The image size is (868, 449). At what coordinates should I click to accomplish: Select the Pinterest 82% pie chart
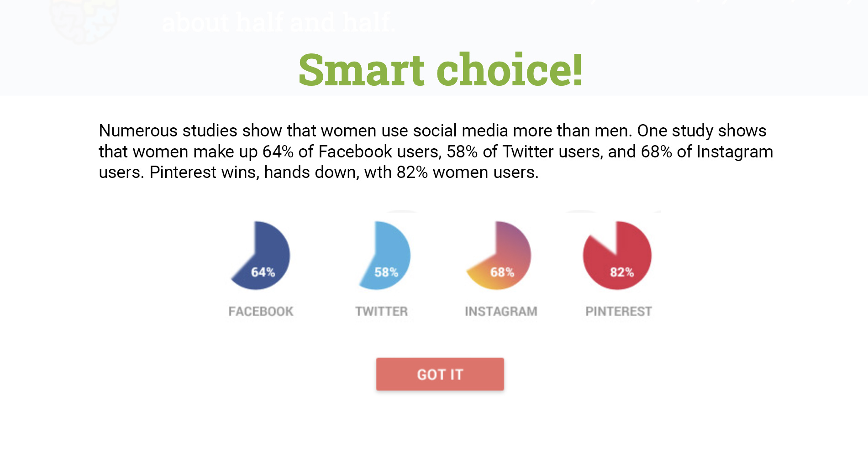click(x=617, y=256)
